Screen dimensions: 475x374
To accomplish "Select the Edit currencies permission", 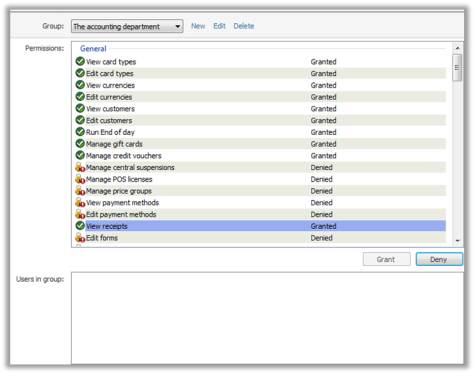I will 260,97.
